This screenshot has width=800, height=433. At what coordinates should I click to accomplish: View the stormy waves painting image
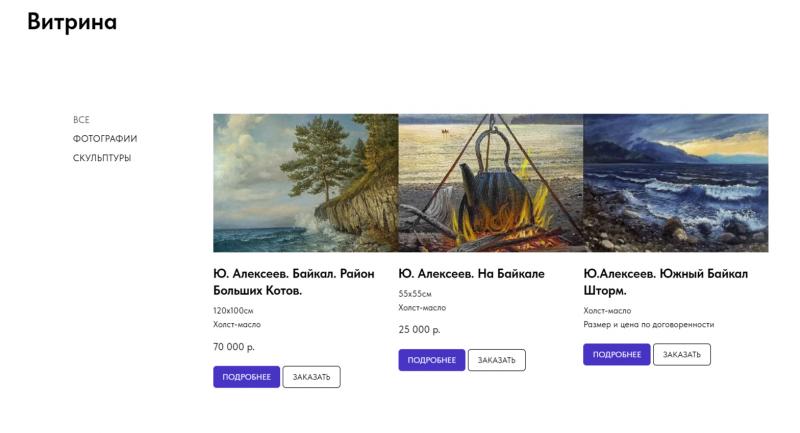[675, 183]
